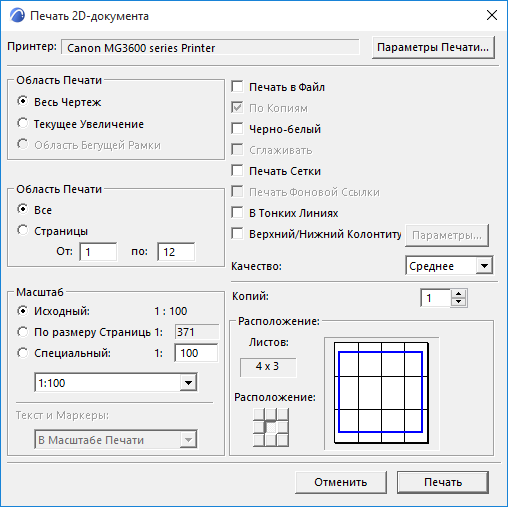Select Исходный scale option

[x=22, y=311]
